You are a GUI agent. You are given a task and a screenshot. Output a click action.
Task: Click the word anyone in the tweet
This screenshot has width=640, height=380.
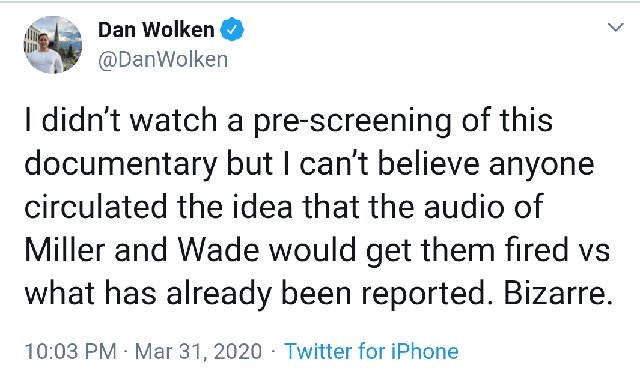click(542, 166)
